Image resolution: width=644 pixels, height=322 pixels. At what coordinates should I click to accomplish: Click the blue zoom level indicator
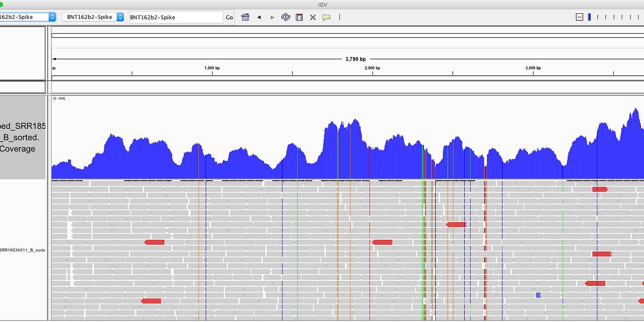(x=589, y=17)
